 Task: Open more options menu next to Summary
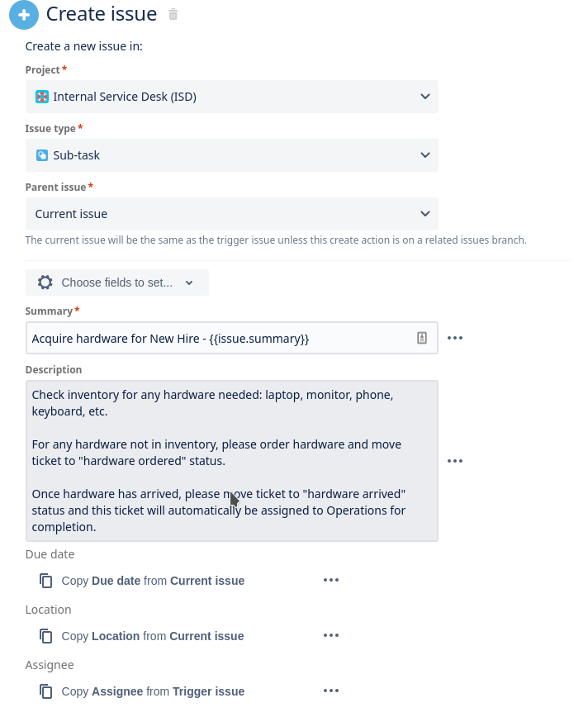pyautogui.click(x=455, y=337)
